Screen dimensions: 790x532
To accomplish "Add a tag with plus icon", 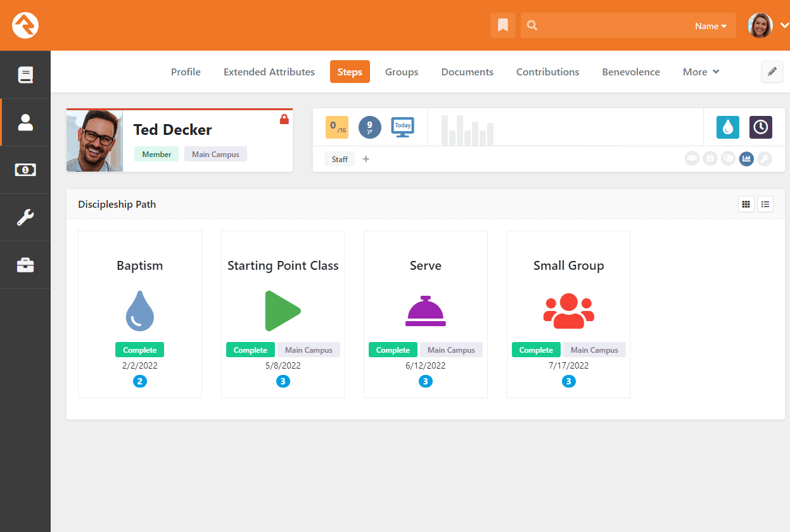I will click(366, 159).
